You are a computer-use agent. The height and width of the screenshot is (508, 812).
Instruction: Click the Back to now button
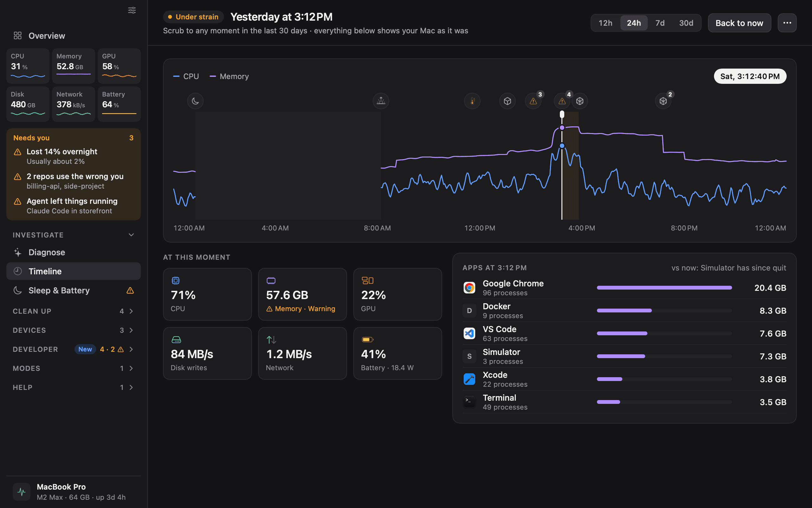(x=739, y=23)
